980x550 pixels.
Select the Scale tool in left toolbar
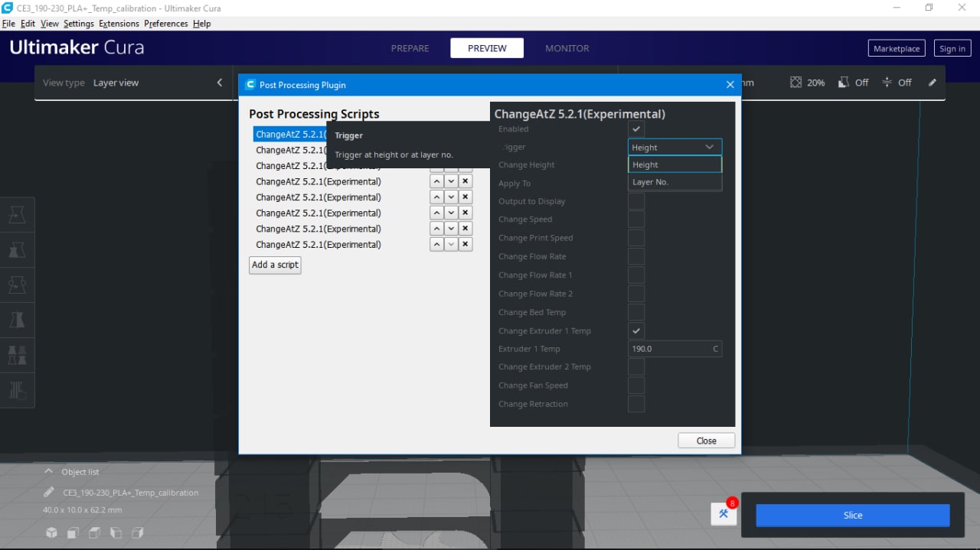tap(17, 250)
